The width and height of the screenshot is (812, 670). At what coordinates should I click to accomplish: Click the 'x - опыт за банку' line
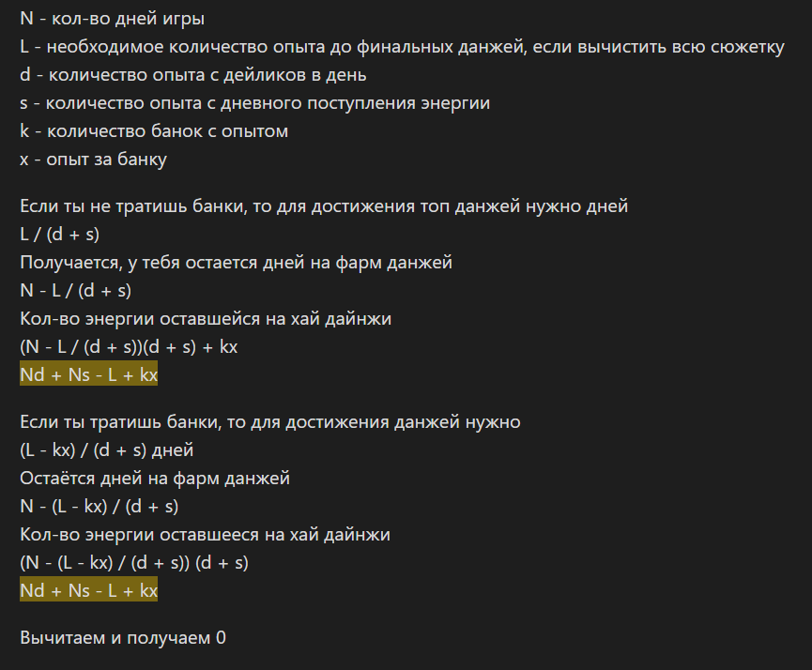coord(93,160)
